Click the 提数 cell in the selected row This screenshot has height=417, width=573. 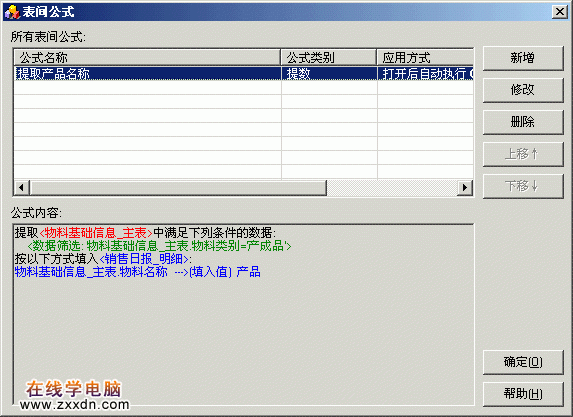click(329, 73)
